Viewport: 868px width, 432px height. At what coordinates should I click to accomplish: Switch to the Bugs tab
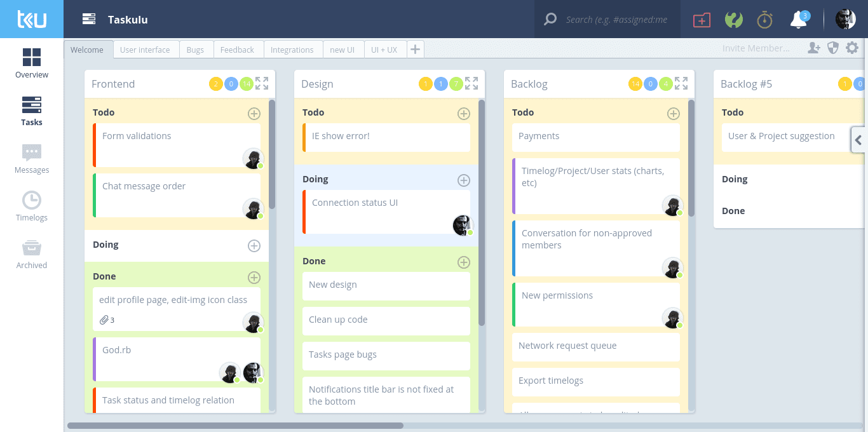click(x=195, y=50)
